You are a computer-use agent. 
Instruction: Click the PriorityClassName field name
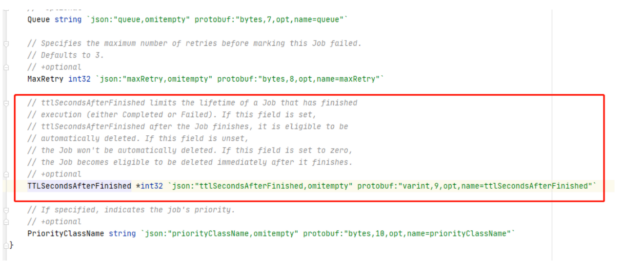pos(65,234)
